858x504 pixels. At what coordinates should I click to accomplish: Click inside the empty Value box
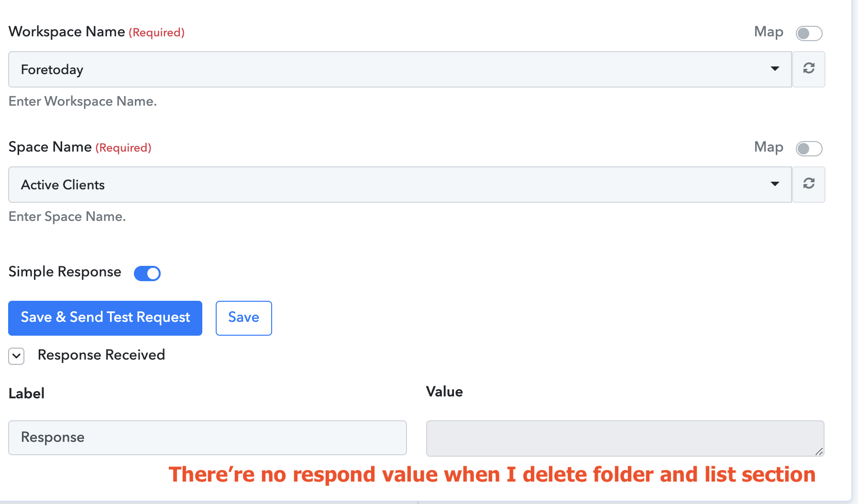625,438
